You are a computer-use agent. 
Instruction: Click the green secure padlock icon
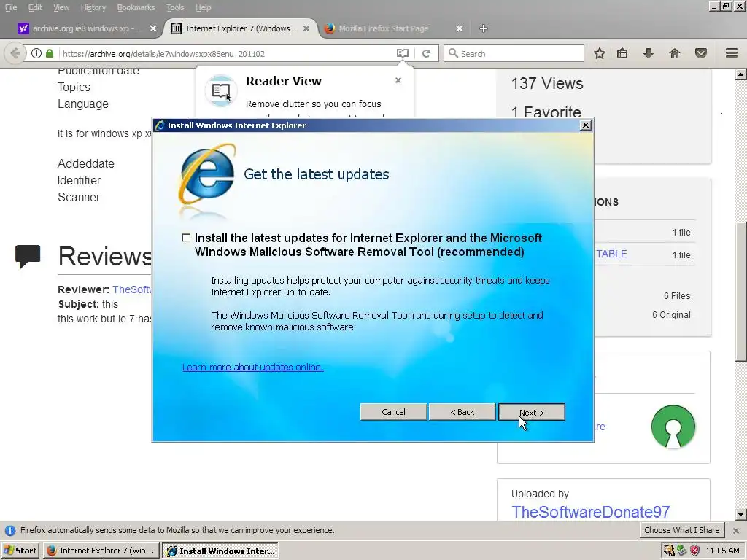[x=50, y=53]
